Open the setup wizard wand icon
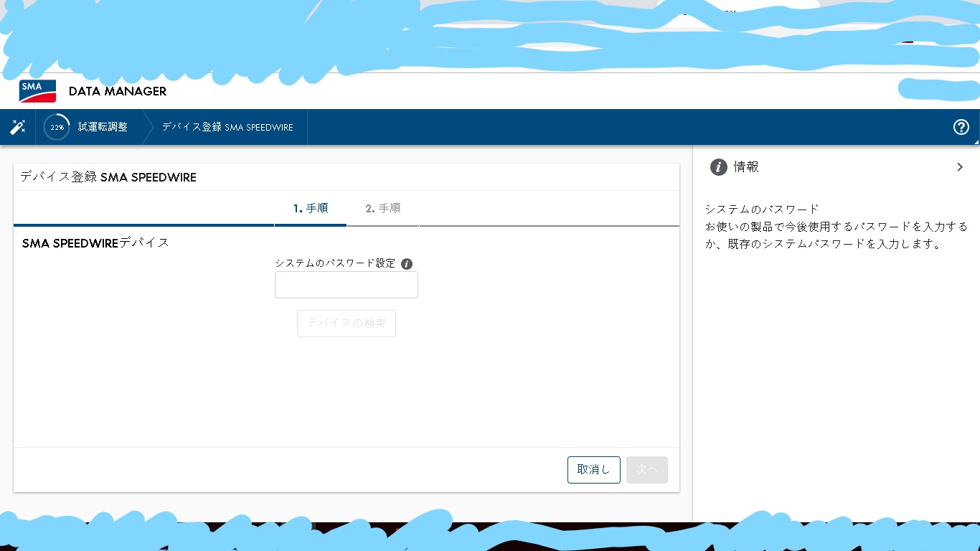The image size is (980, 551). pos(17,127)
